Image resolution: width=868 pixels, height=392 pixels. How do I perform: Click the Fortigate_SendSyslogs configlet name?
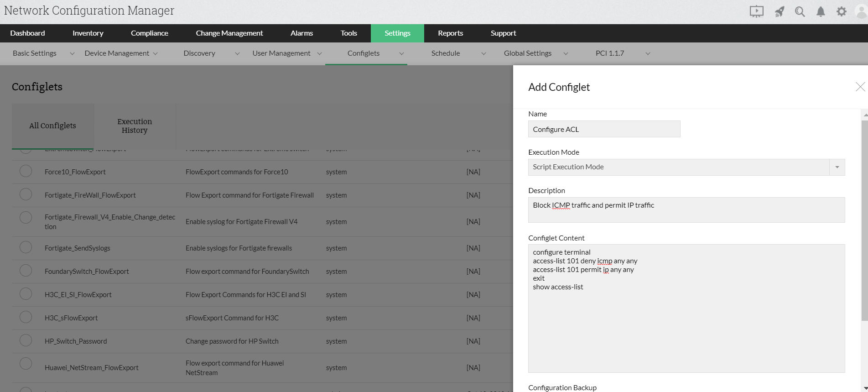coord(78,248)
